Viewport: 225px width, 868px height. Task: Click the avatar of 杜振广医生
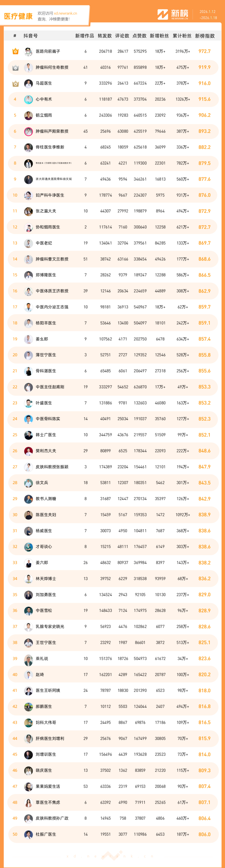click(x=28, y=834)
